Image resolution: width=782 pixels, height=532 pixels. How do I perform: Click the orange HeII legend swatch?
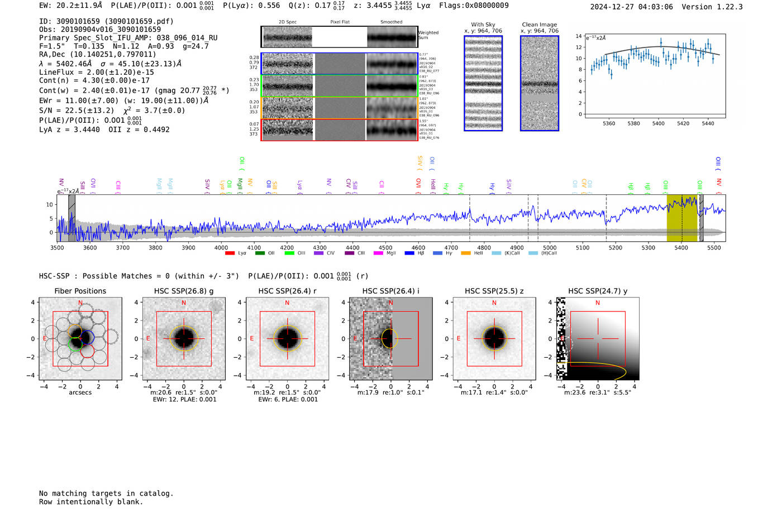pos(466,253)
